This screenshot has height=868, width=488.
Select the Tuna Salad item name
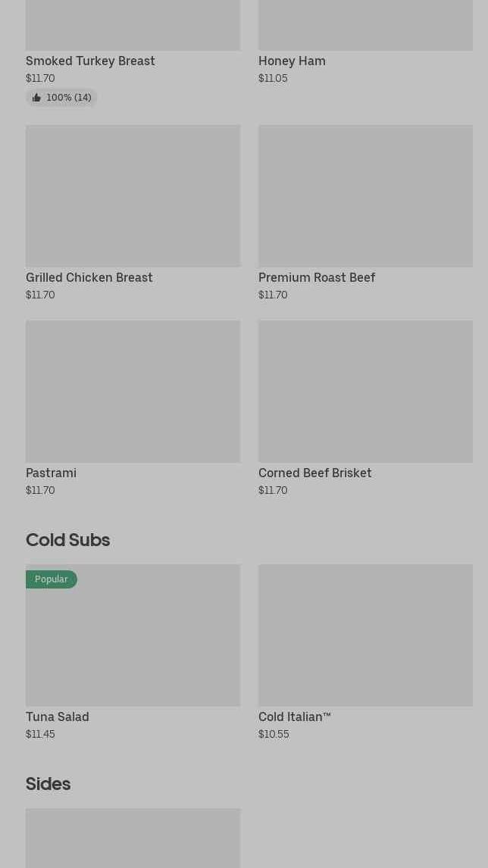coord(57,717)
